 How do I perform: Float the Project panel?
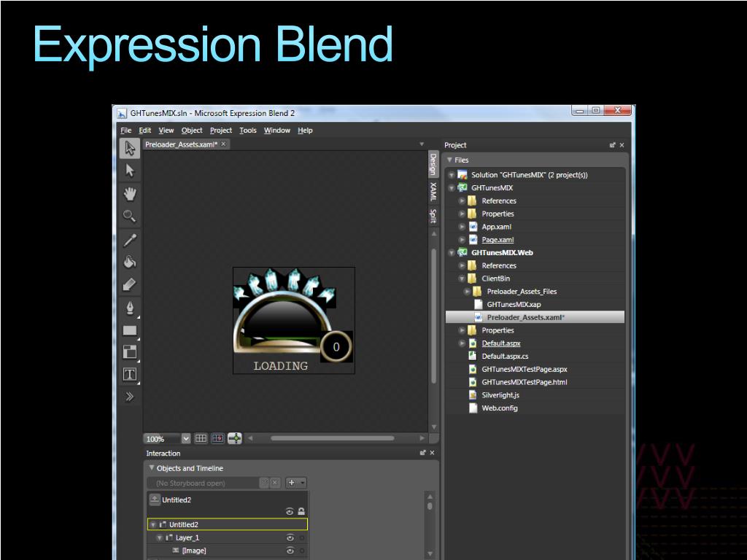pyautogui.click(x=612, y=145)
